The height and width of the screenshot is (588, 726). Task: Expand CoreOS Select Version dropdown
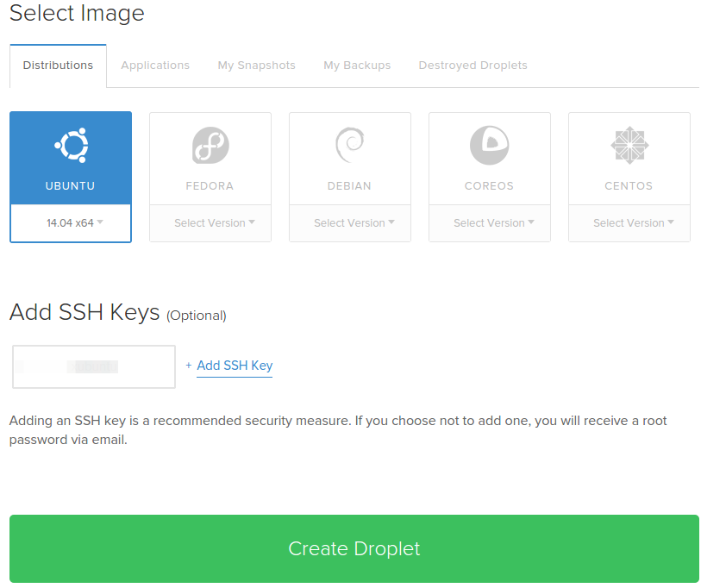click(490, 223)
